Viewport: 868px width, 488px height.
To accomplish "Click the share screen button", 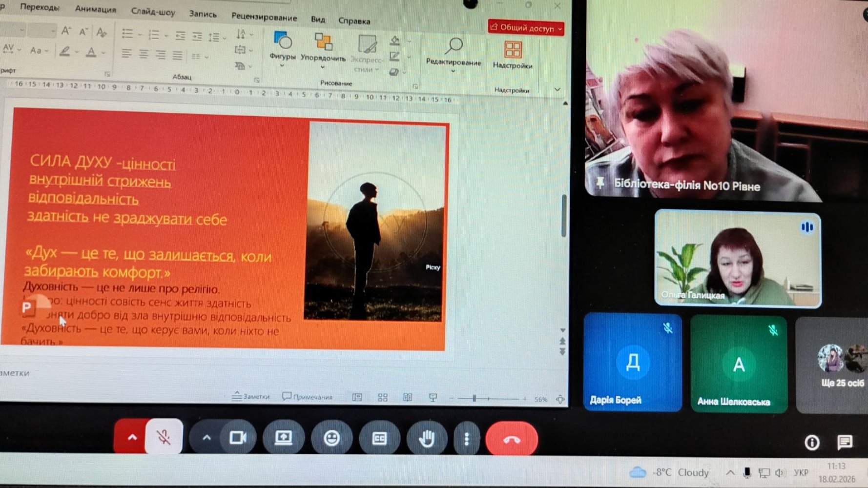I will [x=284, y=438].
